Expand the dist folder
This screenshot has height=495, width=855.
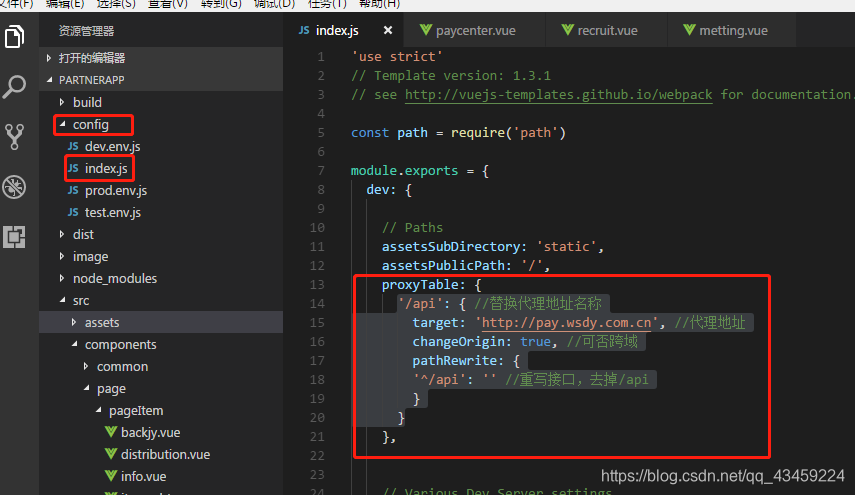[161, 234]
